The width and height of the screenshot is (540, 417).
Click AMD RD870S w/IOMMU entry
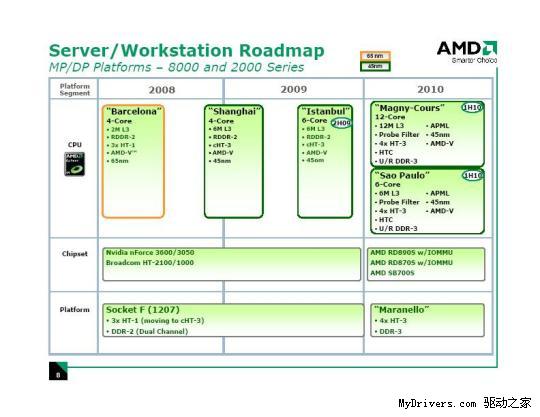click(x=411, y=262)
